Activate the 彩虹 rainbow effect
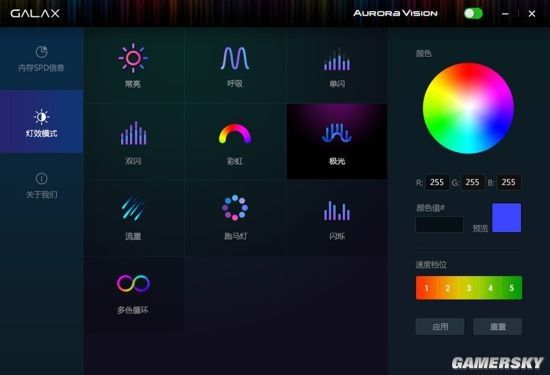Screen dimensions: 550x375 (x=235, y=142)
